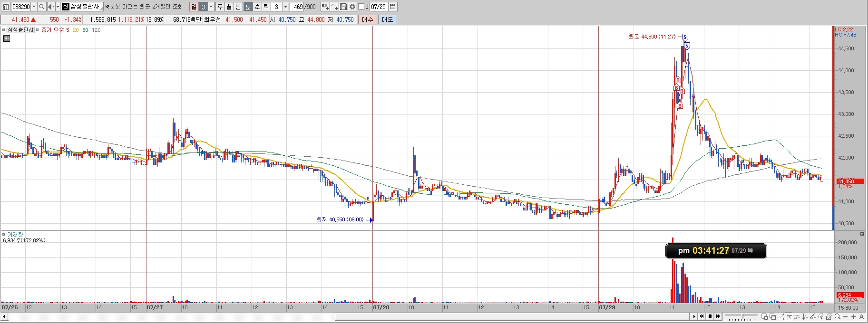Open the dropdown arrow beside speaker icon
Screen dimensions: 868x323
point(58,7)
